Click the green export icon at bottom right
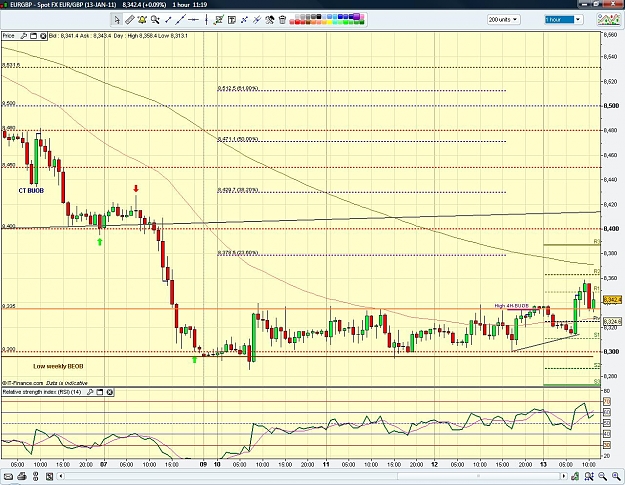625x485 pixels. tap(575, 476)
